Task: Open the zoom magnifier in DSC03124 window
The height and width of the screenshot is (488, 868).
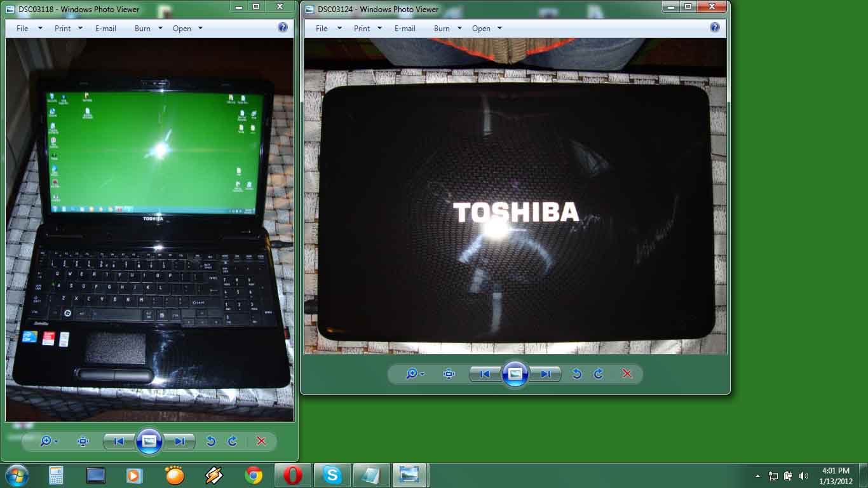Action: coord(414,374)
